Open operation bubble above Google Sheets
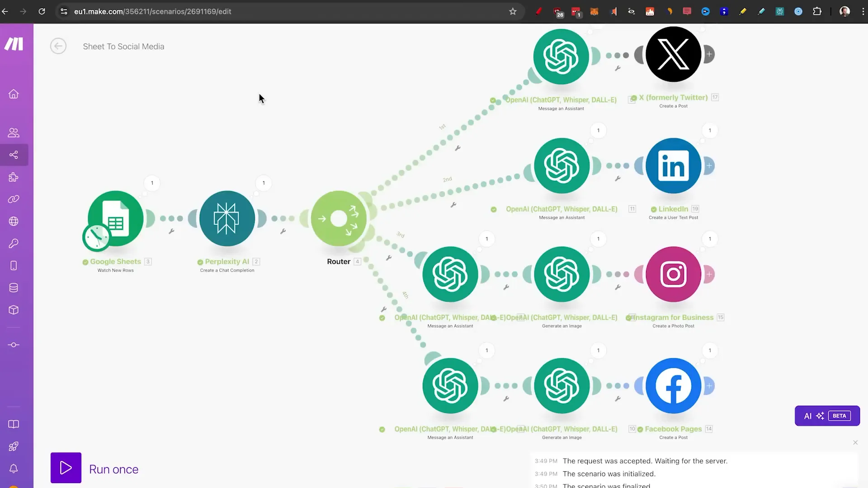Viewport: 868px width, 488px height. coord(152,183)
